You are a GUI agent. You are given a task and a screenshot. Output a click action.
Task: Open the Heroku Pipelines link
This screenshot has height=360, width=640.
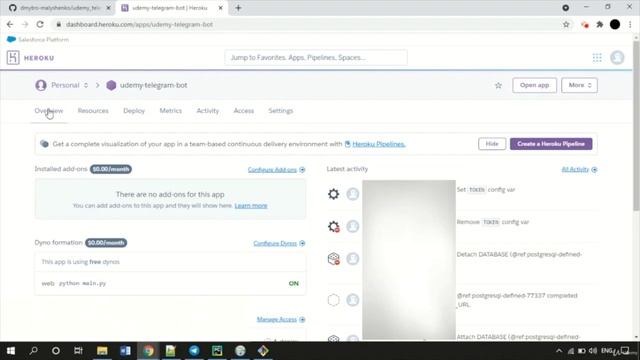(378, 144)
